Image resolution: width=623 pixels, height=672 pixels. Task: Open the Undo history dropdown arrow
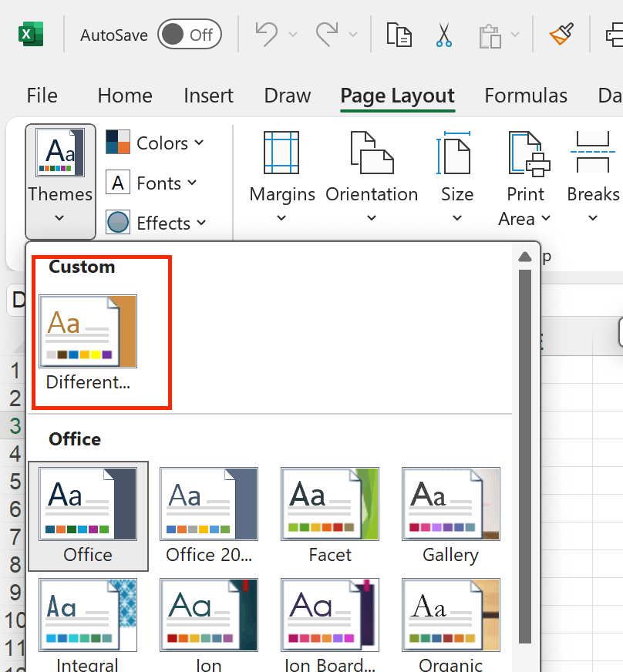click(293, 34)
